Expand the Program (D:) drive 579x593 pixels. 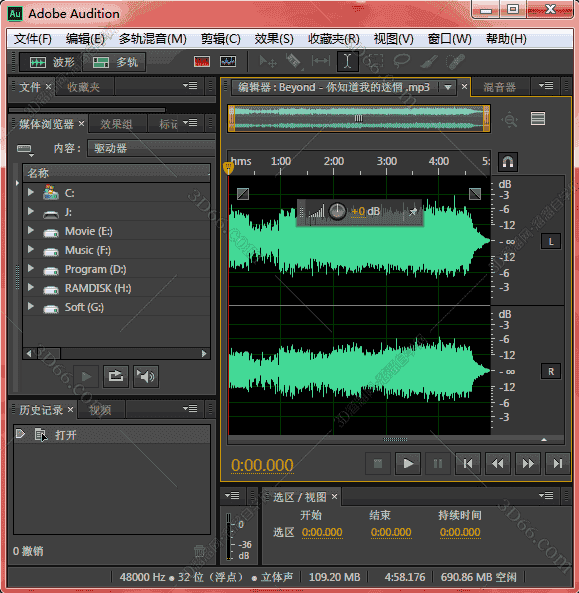tap(31, 269)
